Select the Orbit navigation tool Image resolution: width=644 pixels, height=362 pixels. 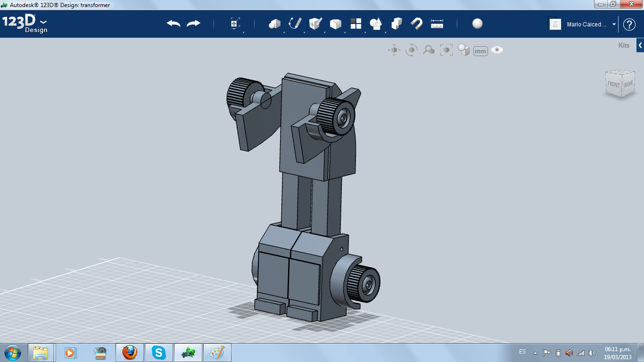[412, 50]
